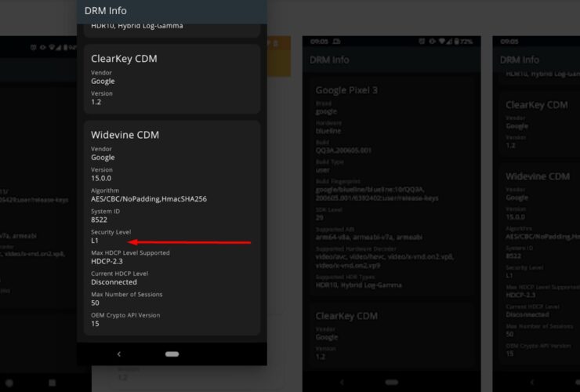Click the Widevine version value 15.0.0 in front screen
The width and height of the screenshot is (580, 392).
click(101, 178)
